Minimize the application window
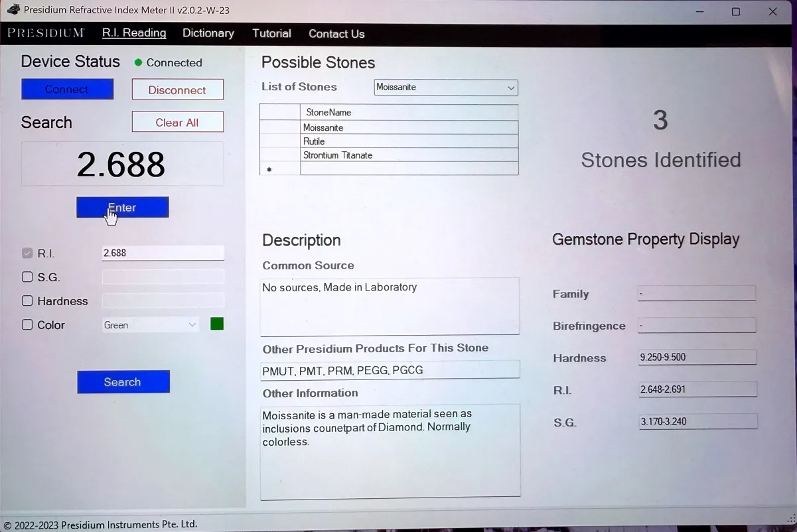 coord(699,11)
